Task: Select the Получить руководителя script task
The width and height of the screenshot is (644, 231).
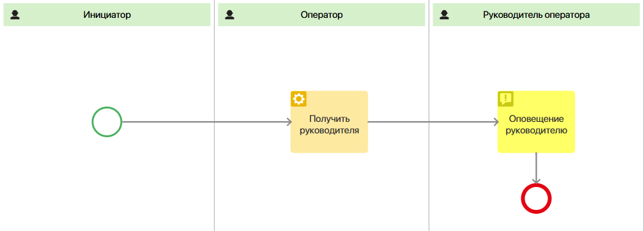Action: 329,122
